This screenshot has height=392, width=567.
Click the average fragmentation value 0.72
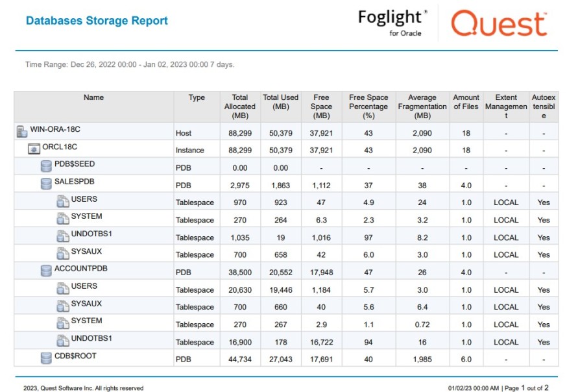[422, 325]
